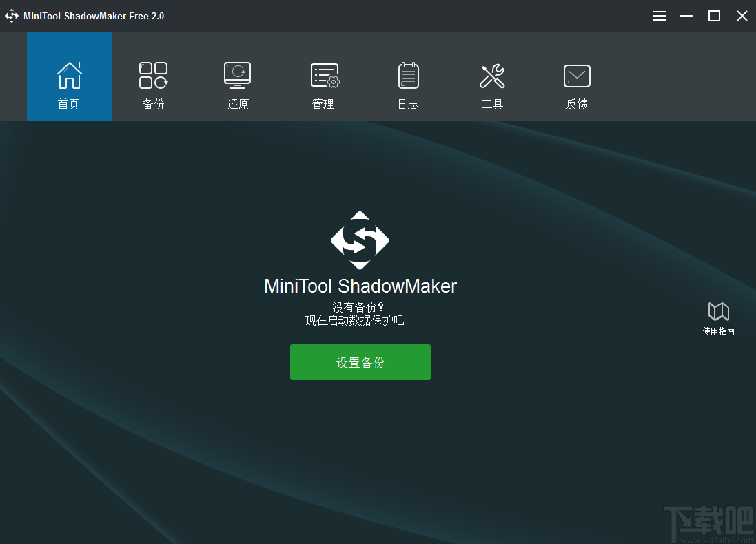Open the 备份 backup icon
756x544 pixels.
(153, 74)
